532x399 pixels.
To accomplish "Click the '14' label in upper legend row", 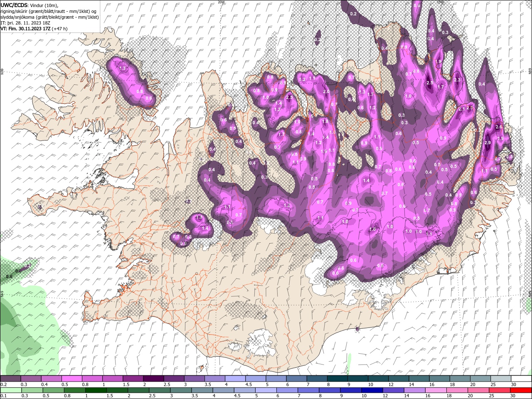I will pos(411,384).
